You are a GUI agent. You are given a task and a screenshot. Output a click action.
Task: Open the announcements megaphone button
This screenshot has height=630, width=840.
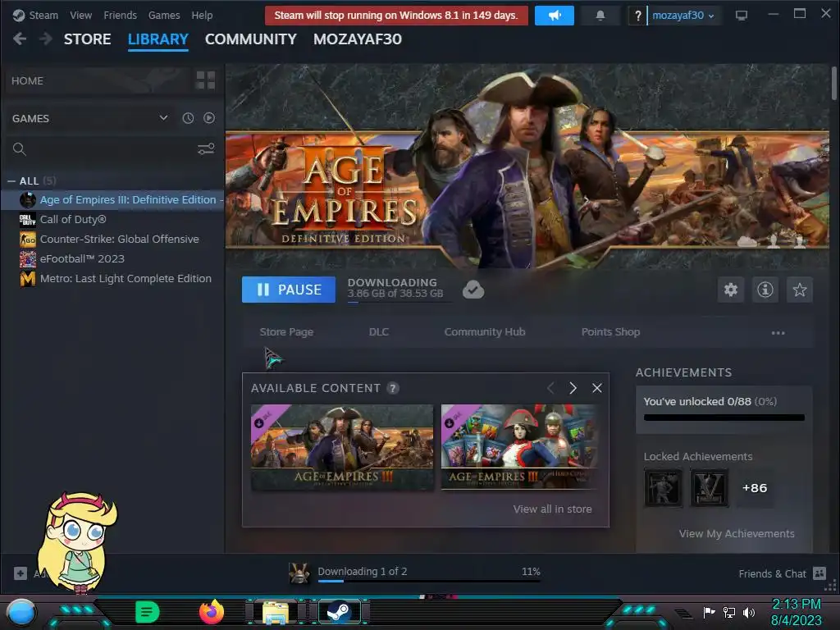tap(554, 16)
